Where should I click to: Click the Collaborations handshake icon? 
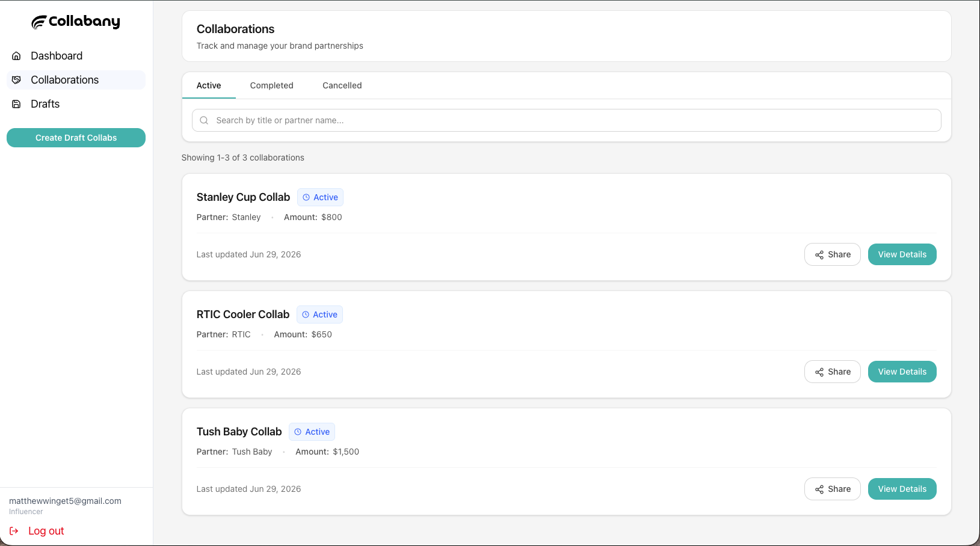pyautogui.click(x=17, y=80)
